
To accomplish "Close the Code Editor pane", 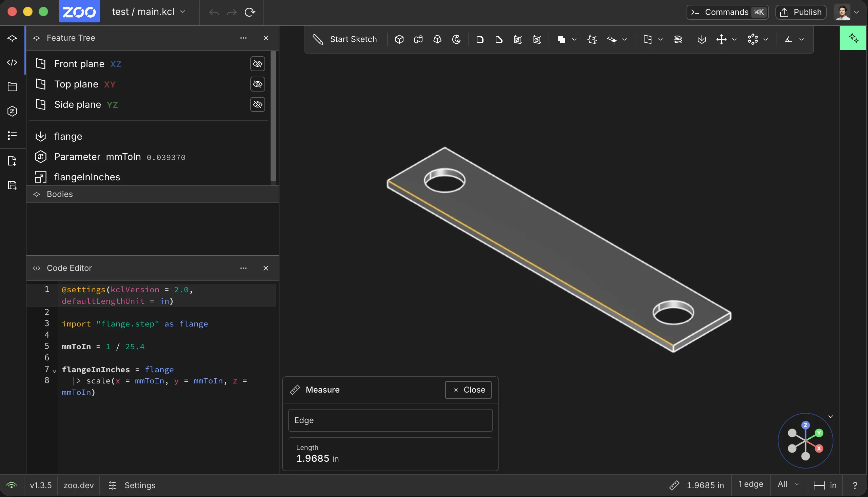I will 266,268.
